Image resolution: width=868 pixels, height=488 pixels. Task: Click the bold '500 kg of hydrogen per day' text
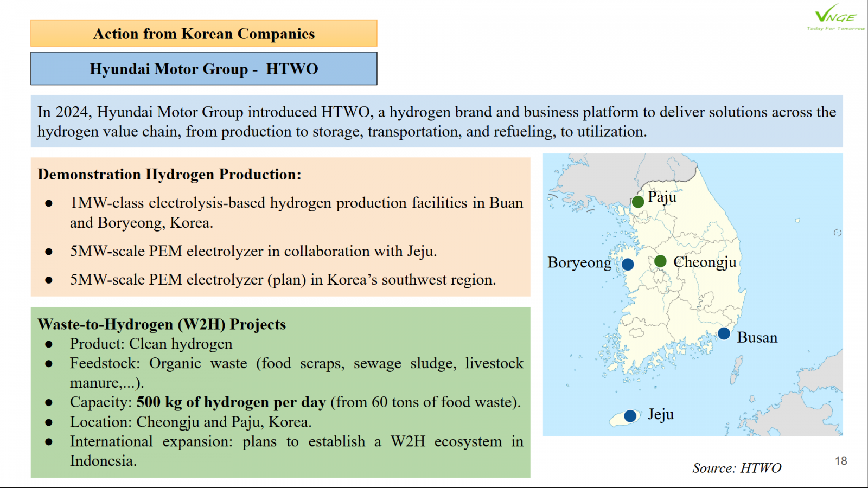(x=231, y=402)
